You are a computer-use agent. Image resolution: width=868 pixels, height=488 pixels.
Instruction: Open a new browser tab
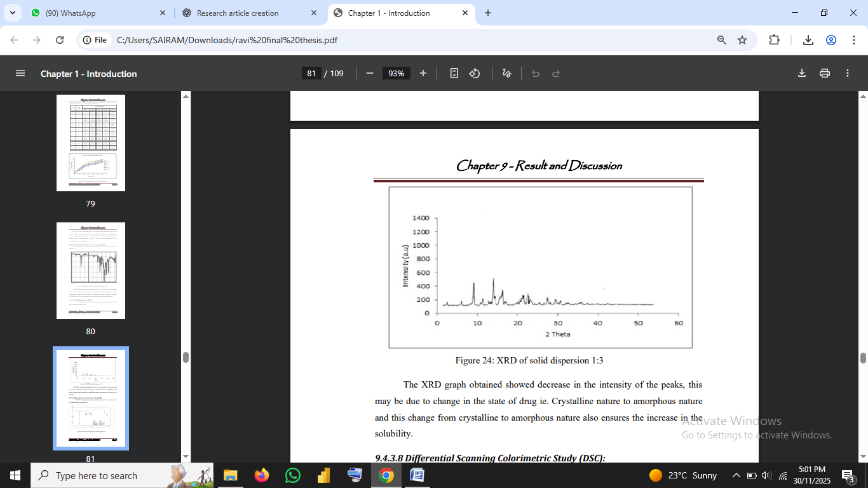pyautogui.click(x=488, y=13)
